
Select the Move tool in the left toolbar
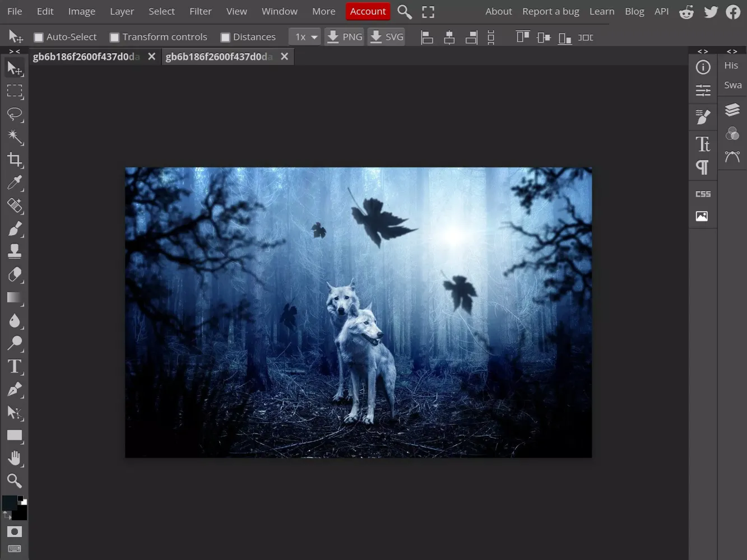tap(15, 68)
